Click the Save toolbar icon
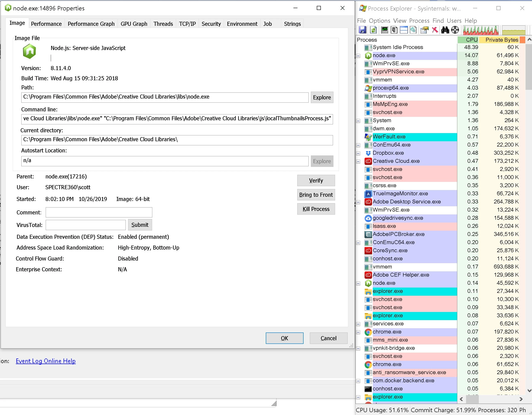Screen dimensions: 532x415 pyautogui.click(x=362, y=30)
